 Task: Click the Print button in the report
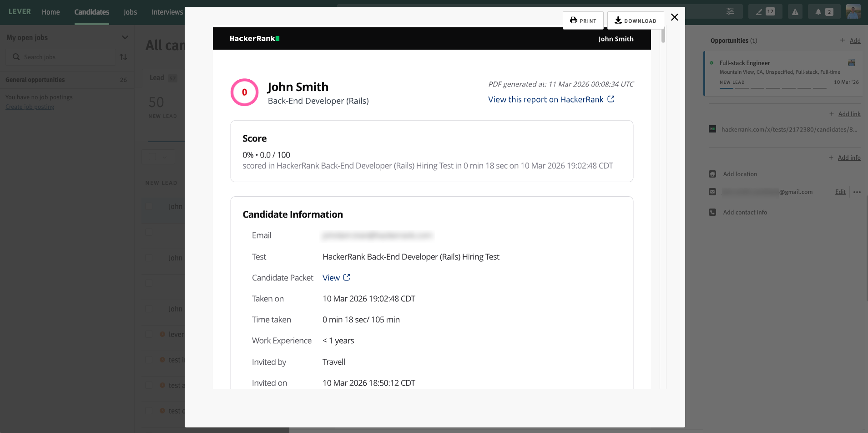click(583, 20)
